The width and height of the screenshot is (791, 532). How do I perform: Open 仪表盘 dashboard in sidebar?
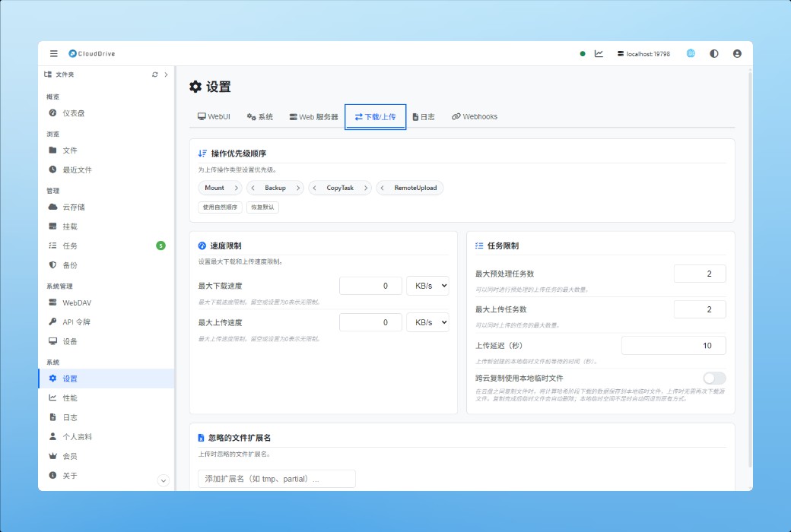(x=106, y=113)
